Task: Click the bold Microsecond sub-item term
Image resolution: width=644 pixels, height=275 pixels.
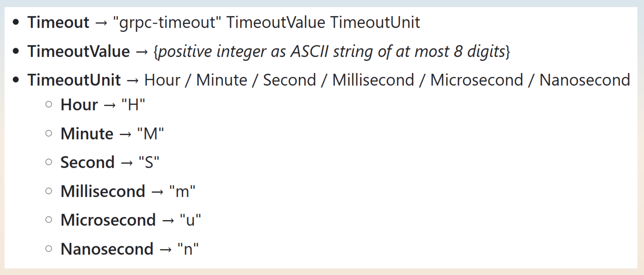Action: (108, 220)
